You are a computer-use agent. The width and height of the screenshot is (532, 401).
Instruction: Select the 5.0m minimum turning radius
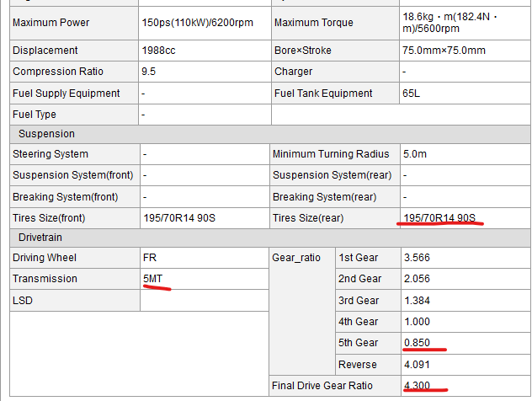(x=415, y=154)
